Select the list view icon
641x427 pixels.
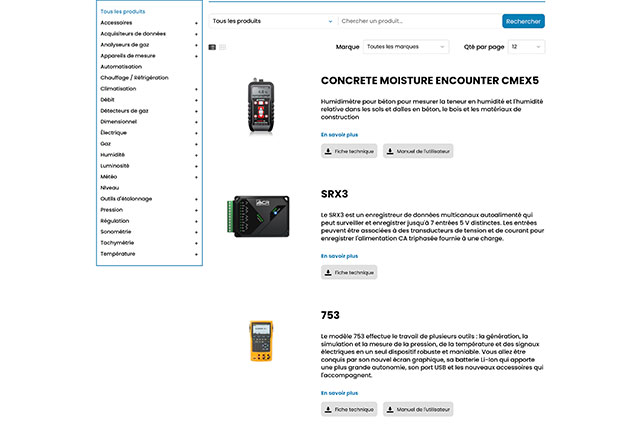pos(212,47)
